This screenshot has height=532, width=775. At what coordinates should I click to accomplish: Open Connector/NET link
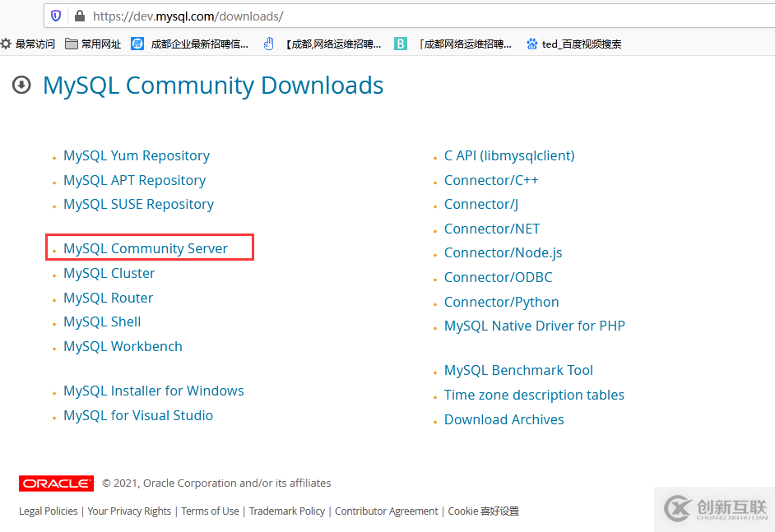492,229
